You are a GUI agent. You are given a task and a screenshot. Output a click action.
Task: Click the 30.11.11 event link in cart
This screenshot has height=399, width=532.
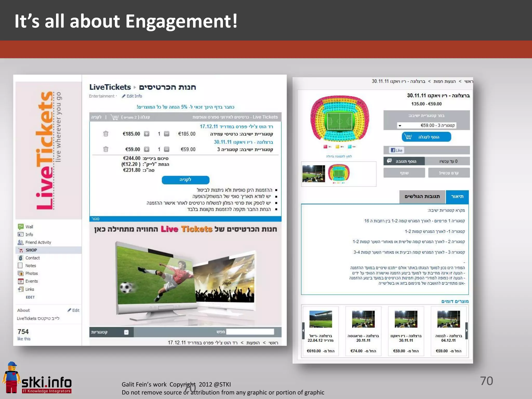(243, 142)
